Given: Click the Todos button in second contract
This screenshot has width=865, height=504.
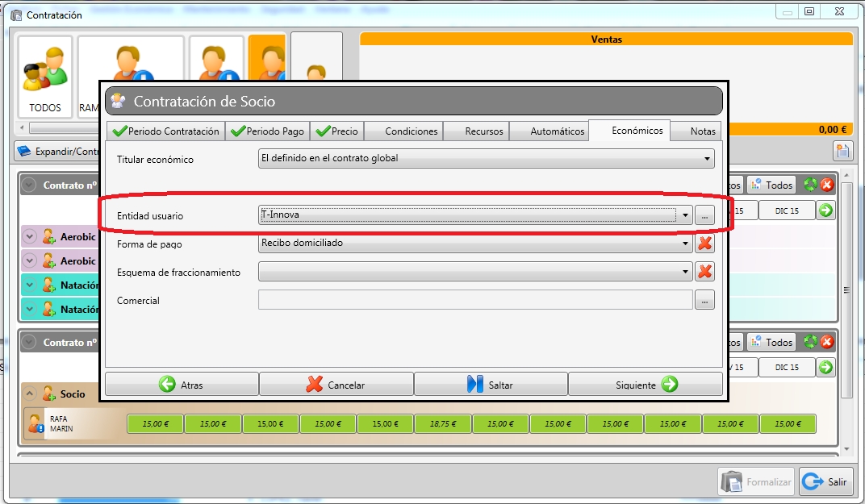Looking at the screenshot, I should coord(771,343).
